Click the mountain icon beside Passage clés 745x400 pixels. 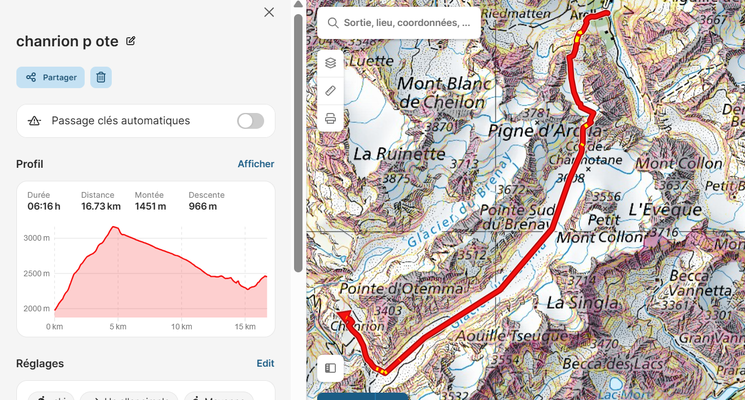(x=34, y=121)
